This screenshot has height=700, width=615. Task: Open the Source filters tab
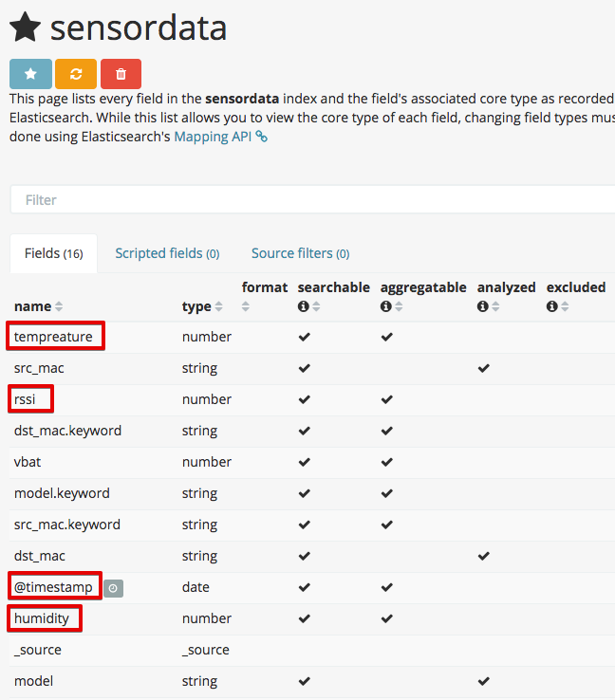coord(300,253)
